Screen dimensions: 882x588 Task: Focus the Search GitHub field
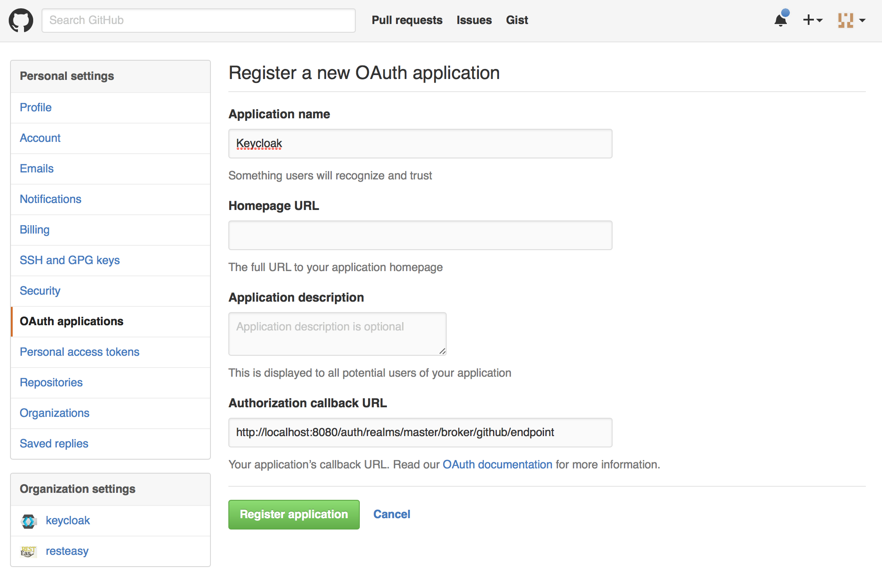tap(199, 20)
